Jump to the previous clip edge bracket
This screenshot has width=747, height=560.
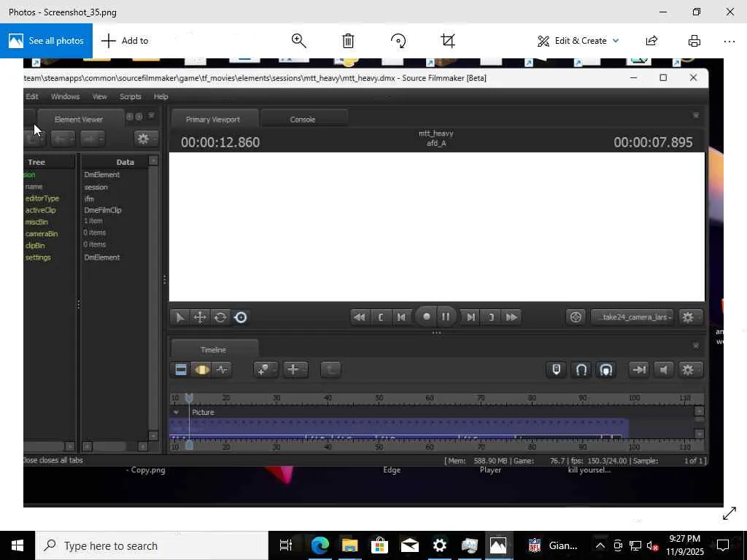(x=381, y=317)
